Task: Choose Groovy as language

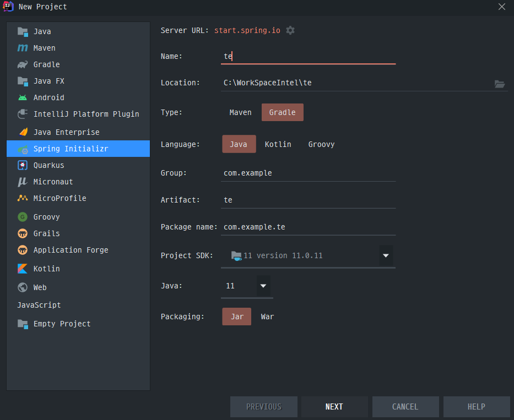Action: coord(321,144)
